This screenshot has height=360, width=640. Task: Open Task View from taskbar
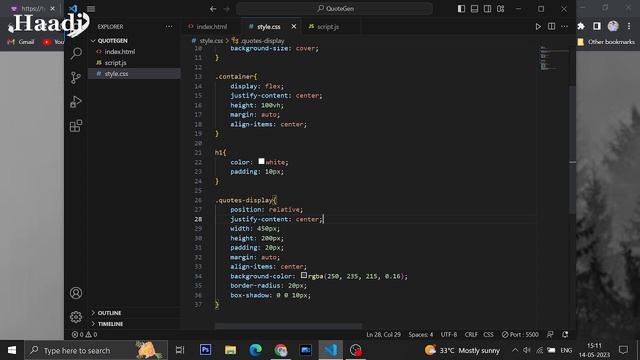click(x=180, y=350)
